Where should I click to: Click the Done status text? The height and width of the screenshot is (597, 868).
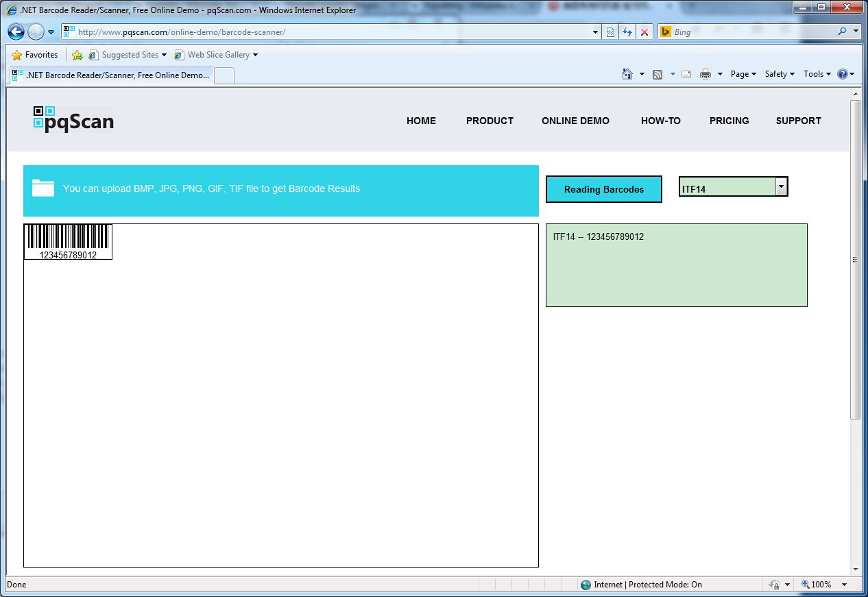[16, 585]
